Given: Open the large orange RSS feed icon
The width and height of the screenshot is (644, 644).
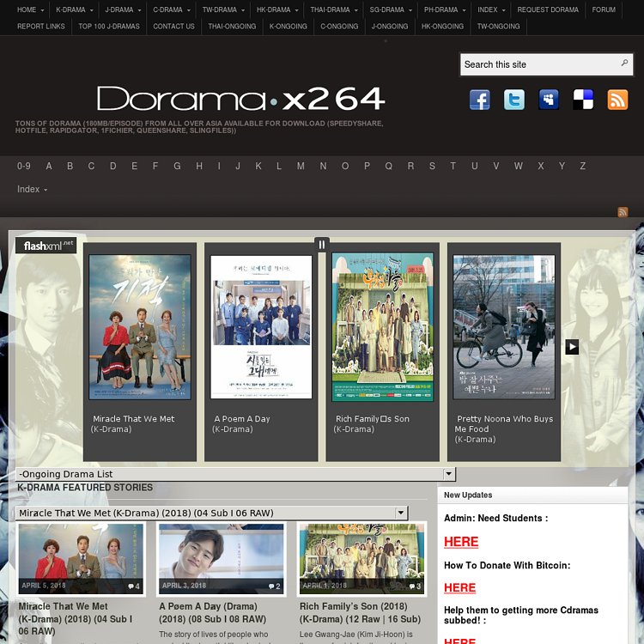Looking at the screenshot, I should click(617, 100).
